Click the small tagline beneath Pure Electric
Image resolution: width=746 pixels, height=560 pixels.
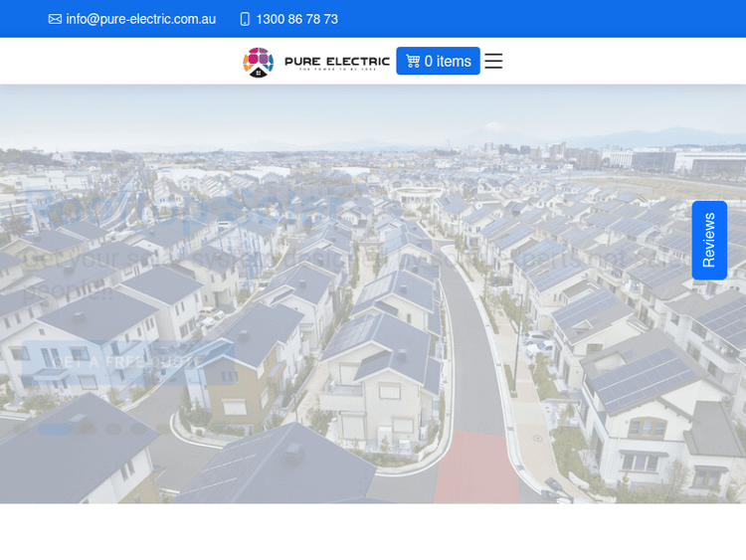(x=336, y=70)
